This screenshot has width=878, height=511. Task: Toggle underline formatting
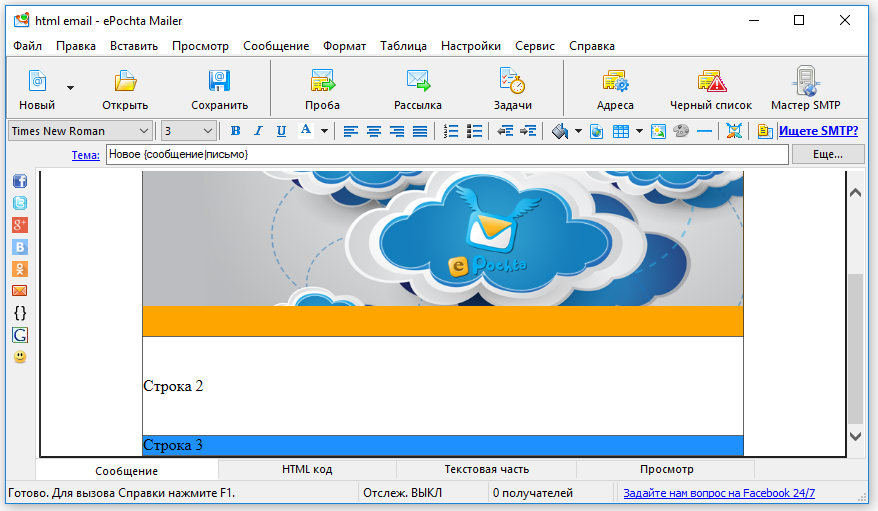281,131
